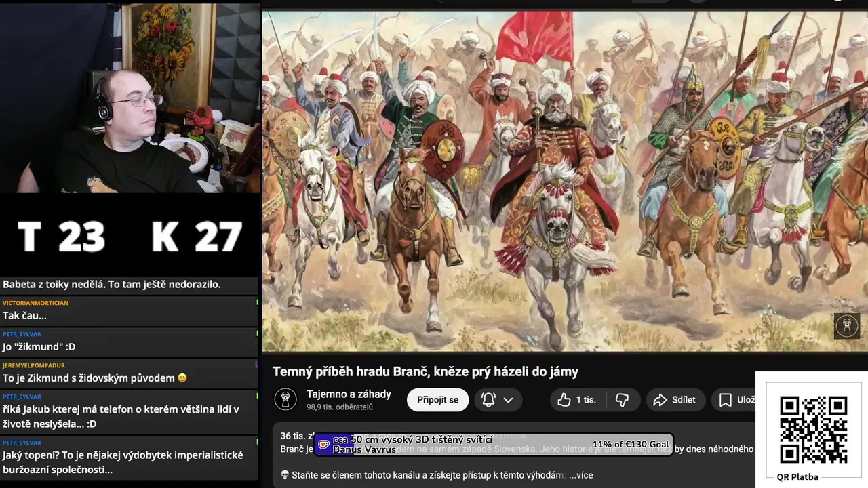
Task: Click the QR Platba code
Action: tap(813, 430)
